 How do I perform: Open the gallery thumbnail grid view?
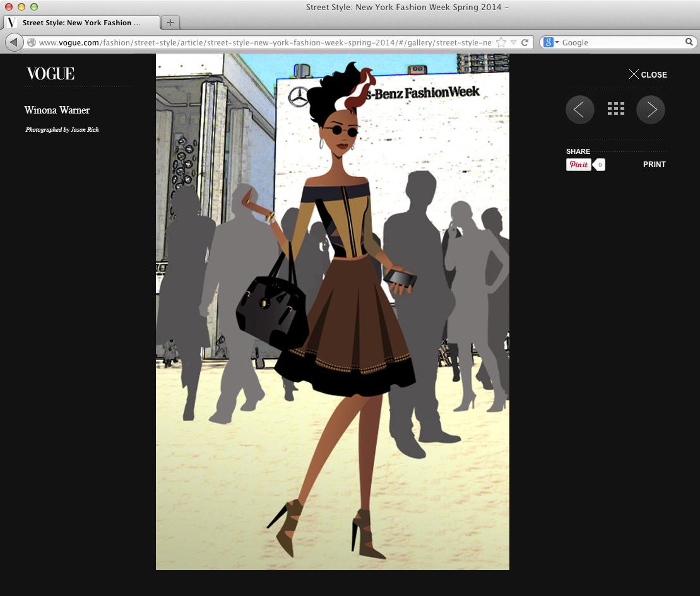(615, 109)
